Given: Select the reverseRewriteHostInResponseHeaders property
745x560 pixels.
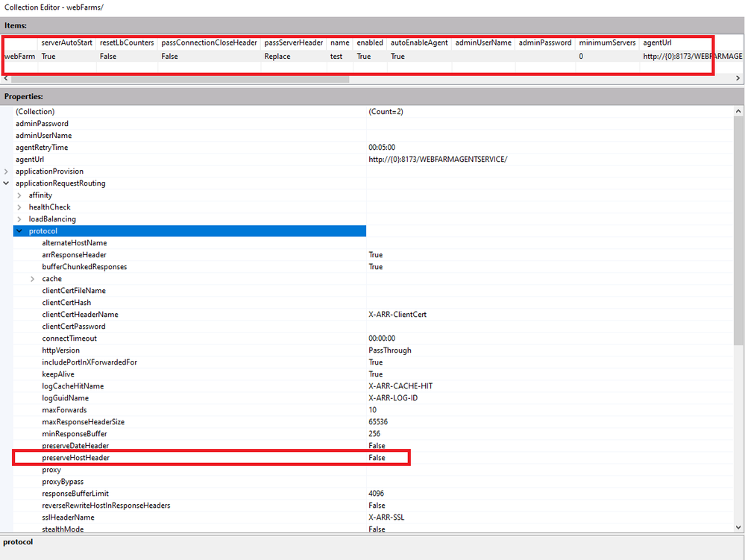Looking at the screenshot, I should (x=106, y=505).
